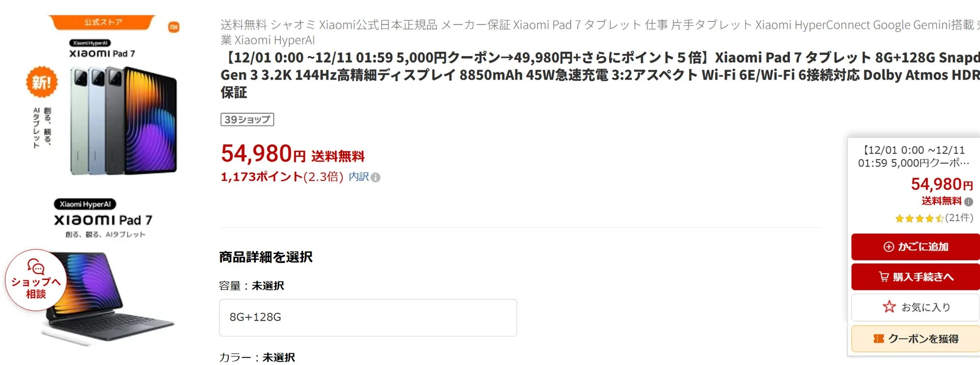The width and height of the screenshot is (980, 365).
Task: Click the info icon beside 内訳
Action: tap(376, 177)
